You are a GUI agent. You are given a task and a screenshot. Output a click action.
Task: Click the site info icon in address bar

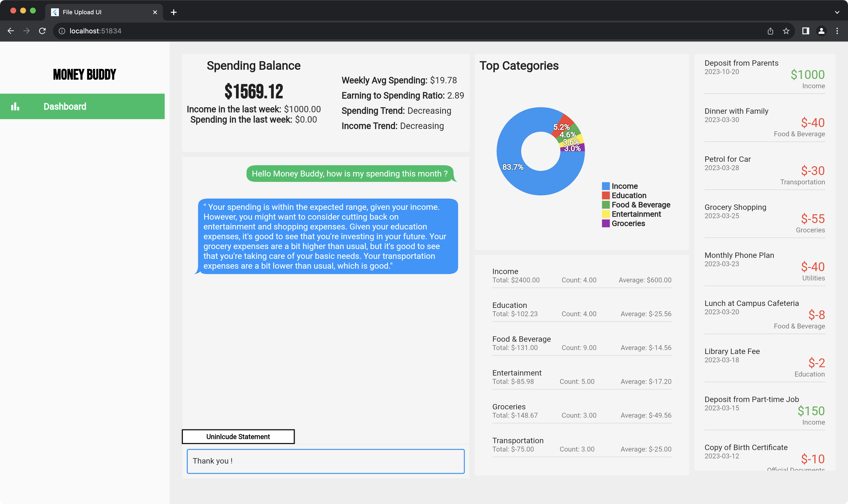[62, 31]
